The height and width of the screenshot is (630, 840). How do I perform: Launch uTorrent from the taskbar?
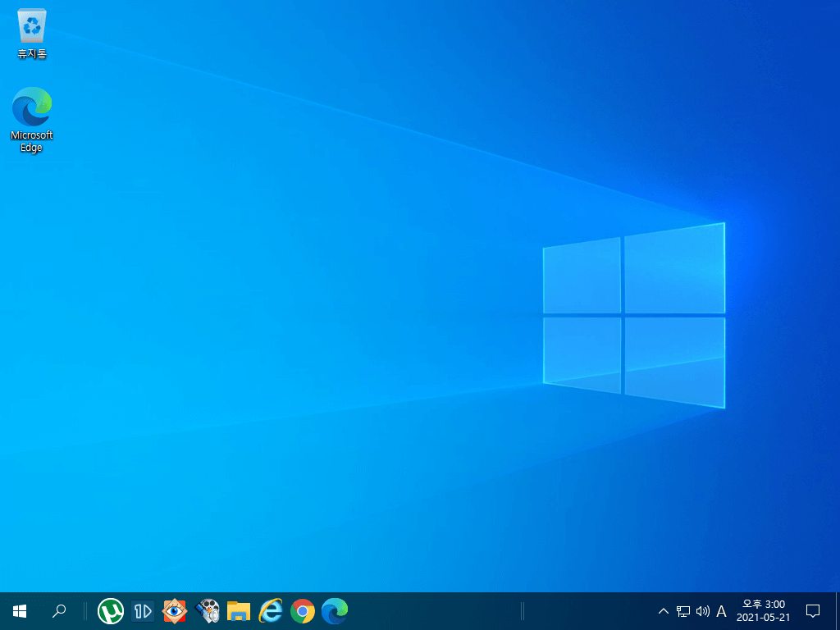[111, 610]
